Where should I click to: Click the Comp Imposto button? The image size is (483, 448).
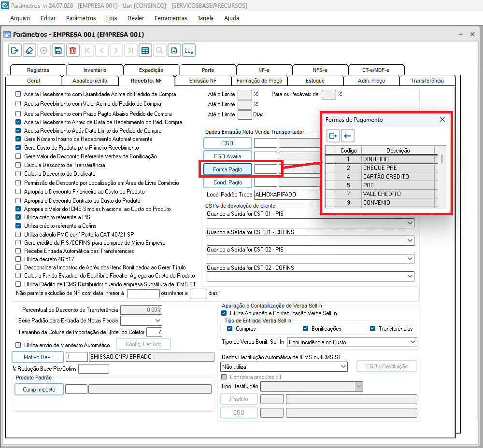[x=39, y=389]
